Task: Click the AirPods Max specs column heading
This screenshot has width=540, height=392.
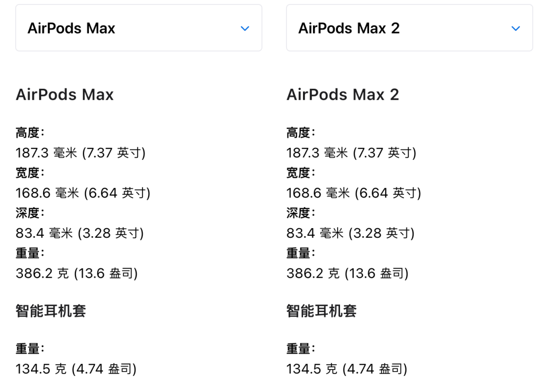Action: click(65, 94)
